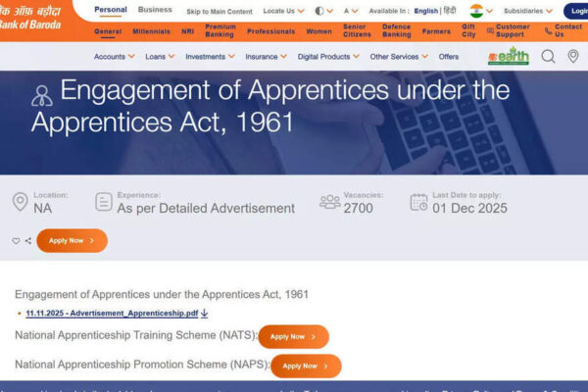
Task: Switch language to Hindi
Action: click(450, 11)
